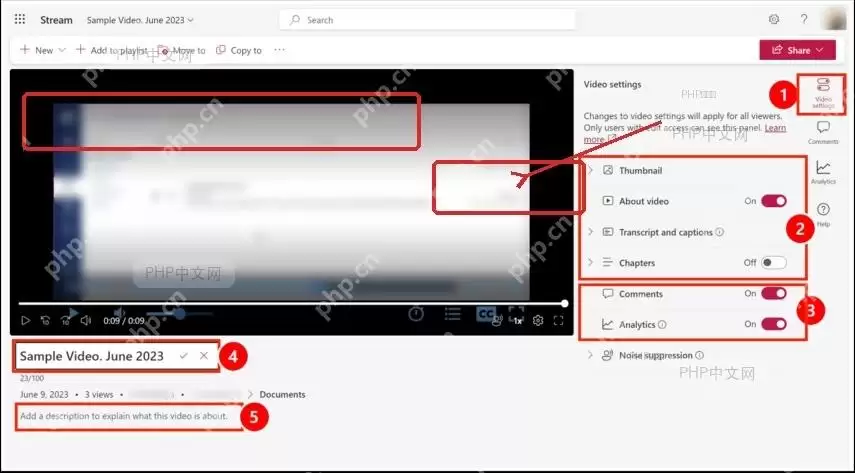Turn off the Analytics toggle

[x=774, y=324]
